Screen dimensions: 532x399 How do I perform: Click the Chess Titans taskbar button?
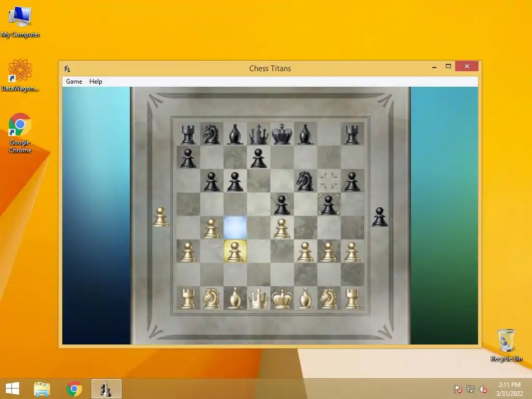coord(106,389)
